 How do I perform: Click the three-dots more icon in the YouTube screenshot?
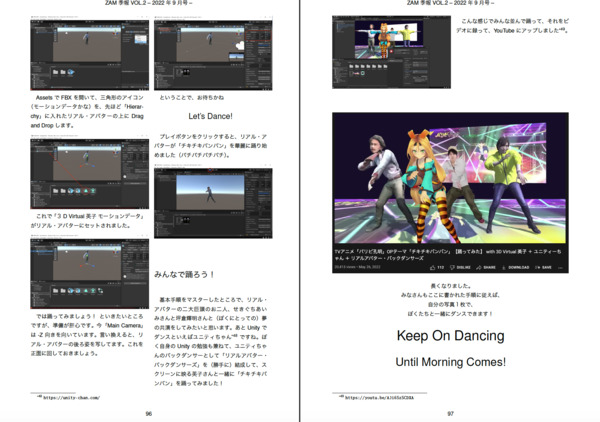(x=561, y=267)
